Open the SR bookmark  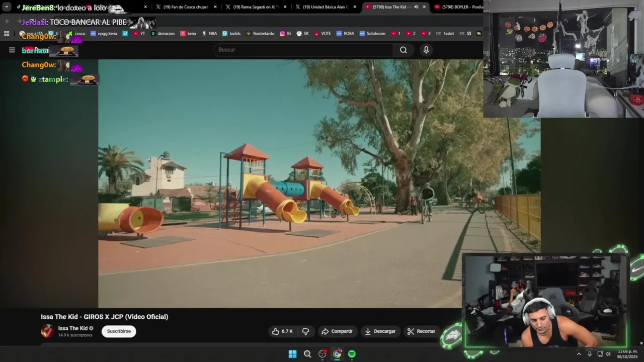302,34
